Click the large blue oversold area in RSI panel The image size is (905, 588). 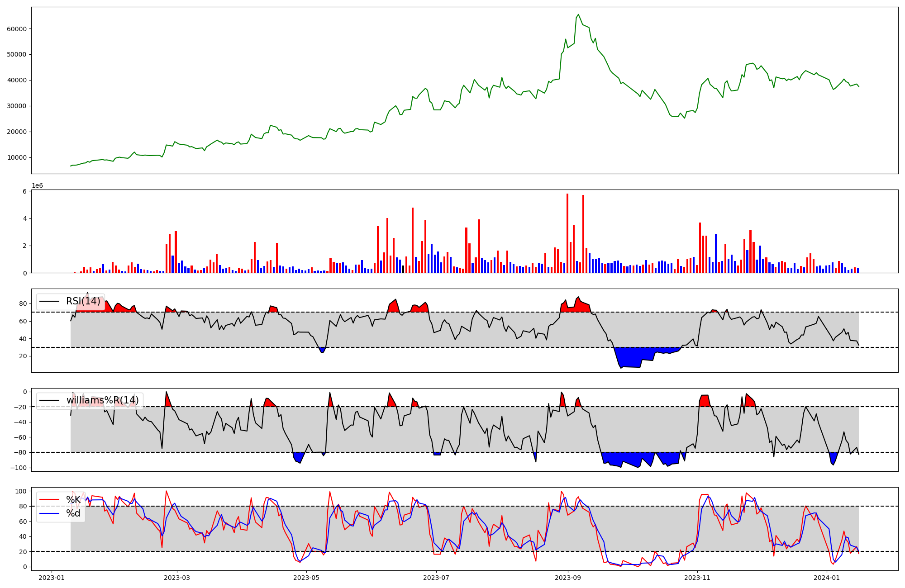631,356
